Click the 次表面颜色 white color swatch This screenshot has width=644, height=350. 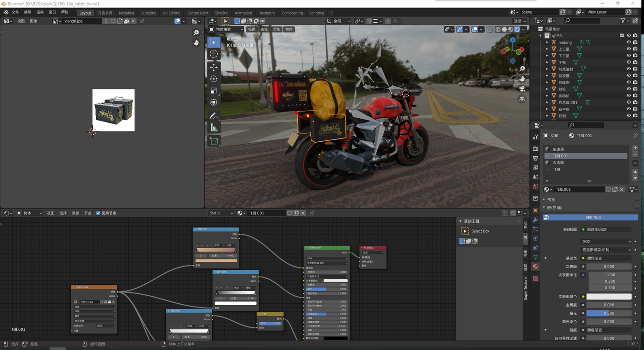[609, 297]
